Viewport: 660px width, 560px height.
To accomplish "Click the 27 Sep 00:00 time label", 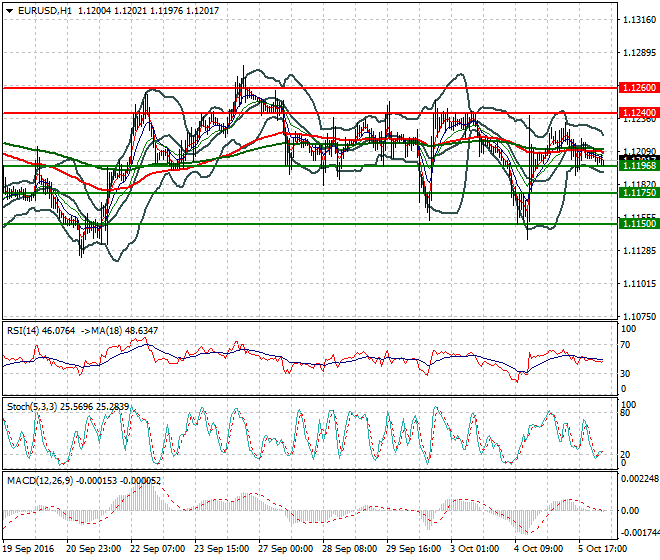I will point(286,549).
